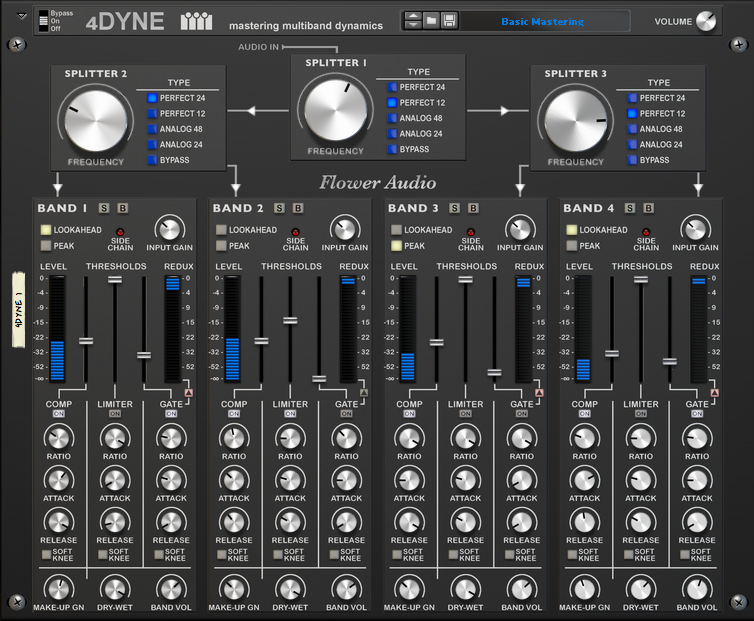Click the save patch floppy disk icon
This screenshot has height=621, width=754.
point(449,21)
